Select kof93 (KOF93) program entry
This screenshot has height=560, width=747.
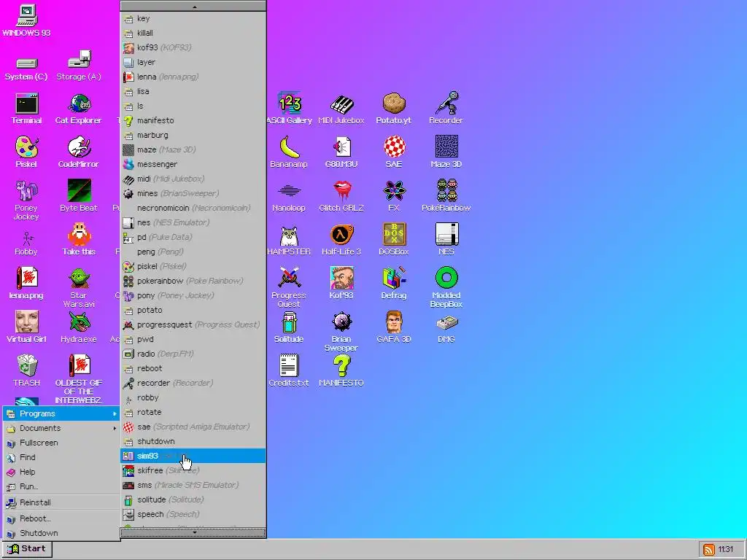pyautogui.click(x=193, y=47)
